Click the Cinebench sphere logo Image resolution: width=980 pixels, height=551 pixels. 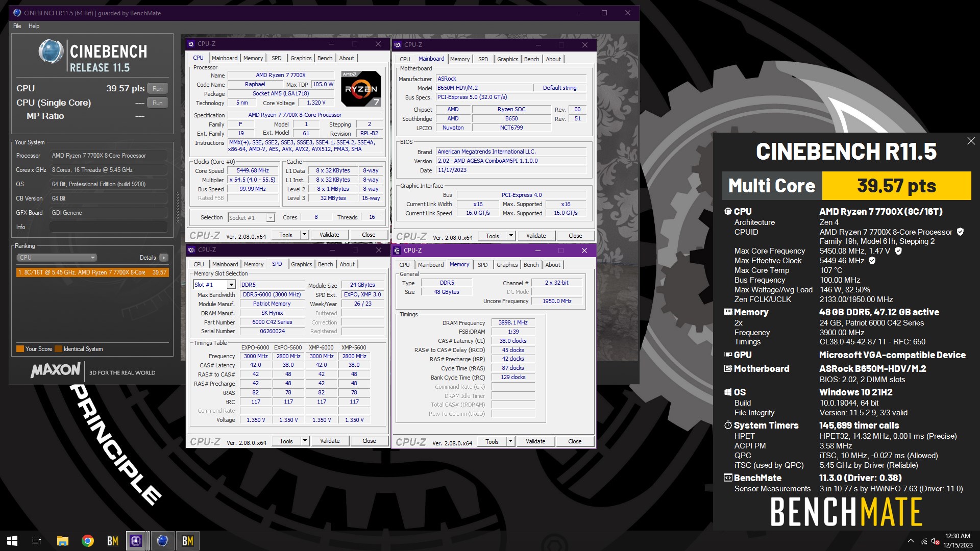pyautogui.click(x=51, y=52)
